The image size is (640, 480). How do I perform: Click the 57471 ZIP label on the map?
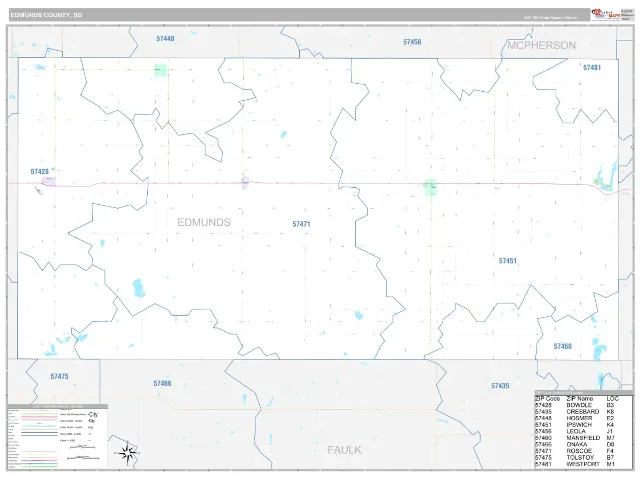coord(301,224)
